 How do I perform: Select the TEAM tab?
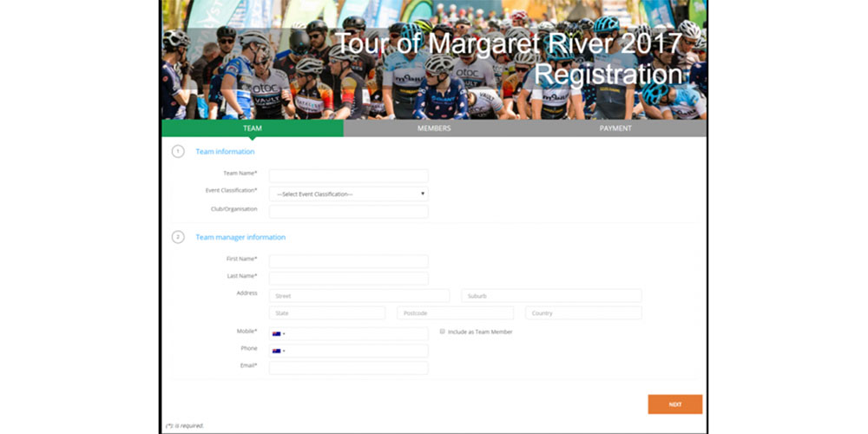[252, 128]
